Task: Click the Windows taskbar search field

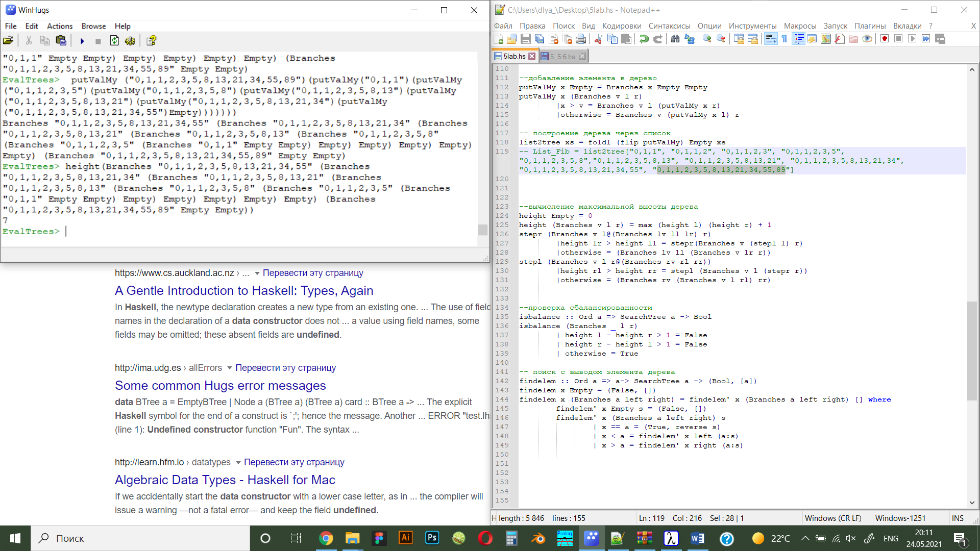Action: 140,538
